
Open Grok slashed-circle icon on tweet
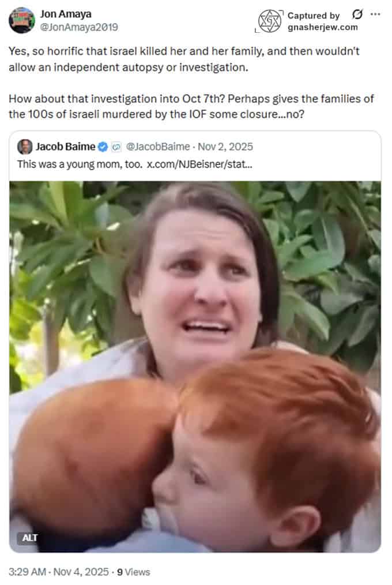[357, 14]
